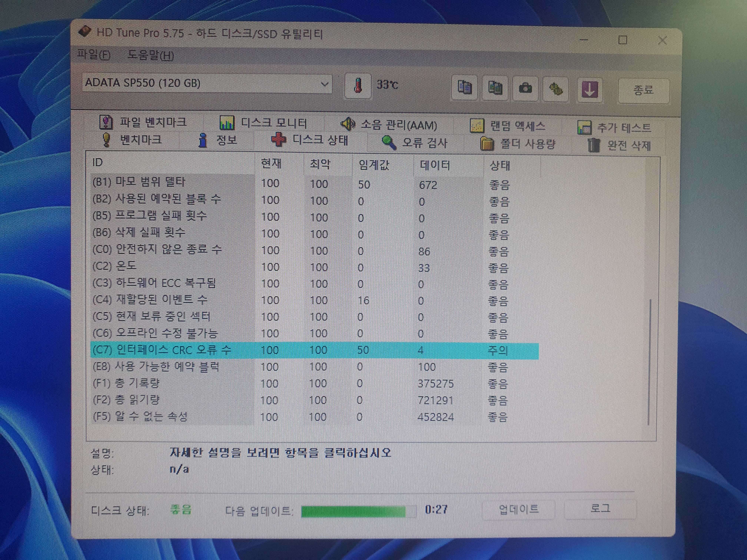Screen dimensions: 747x560
Task: Open the 소음 관리(AAM) tab
Action: pos(389,125)
